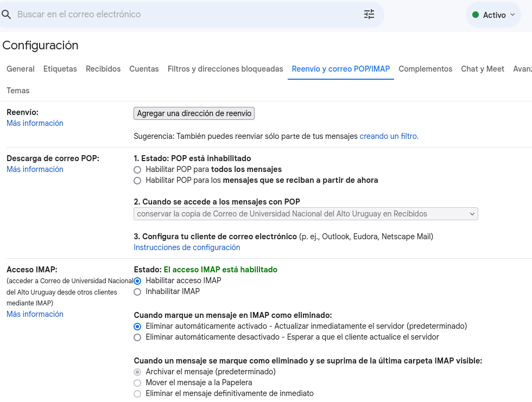The height and width of the screenshot is (402, 532).
Task: Open Instrucciones de configuración link
Action: (187, 247)
